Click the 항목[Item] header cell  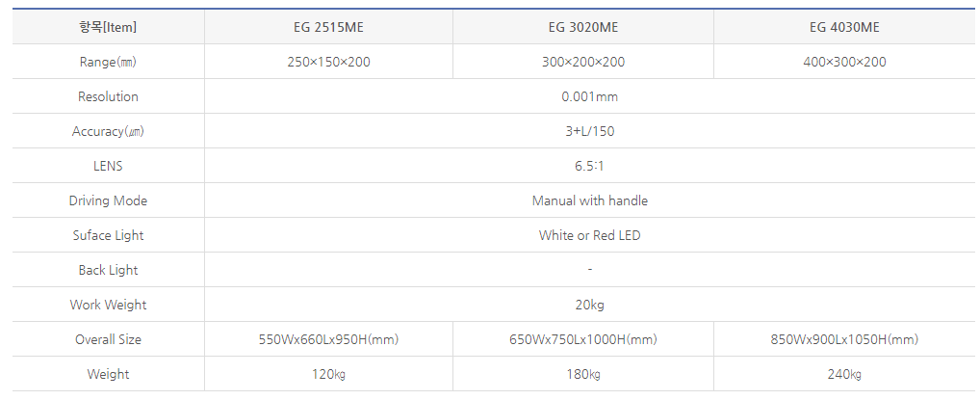tap(108, 27)
